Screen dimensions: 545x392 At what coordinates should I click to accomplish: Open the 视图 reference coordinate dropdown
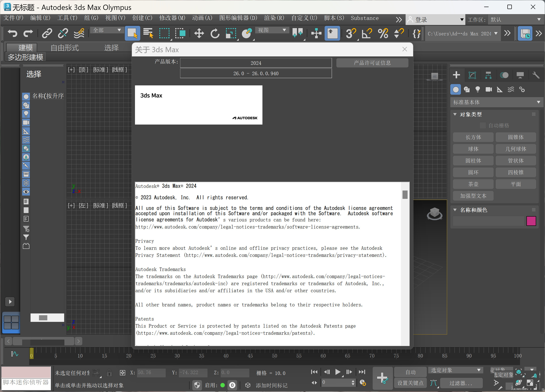pyautogui.click(x=272, y=30)
